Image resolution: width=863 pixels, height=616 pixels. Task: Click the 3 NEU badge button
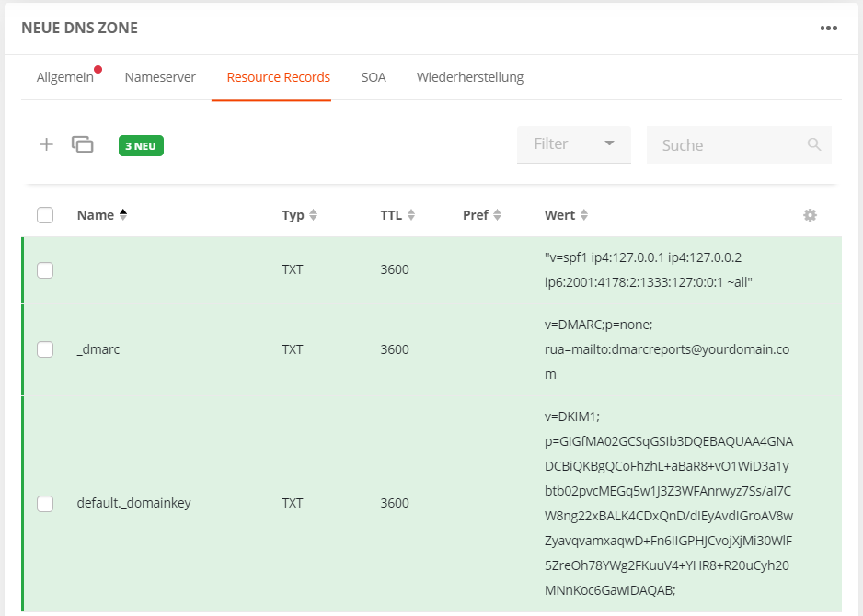141,146
